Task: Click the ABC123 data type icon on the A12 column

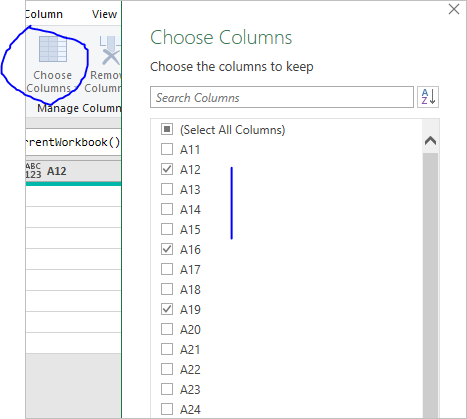Action: [x=33, y=171]
